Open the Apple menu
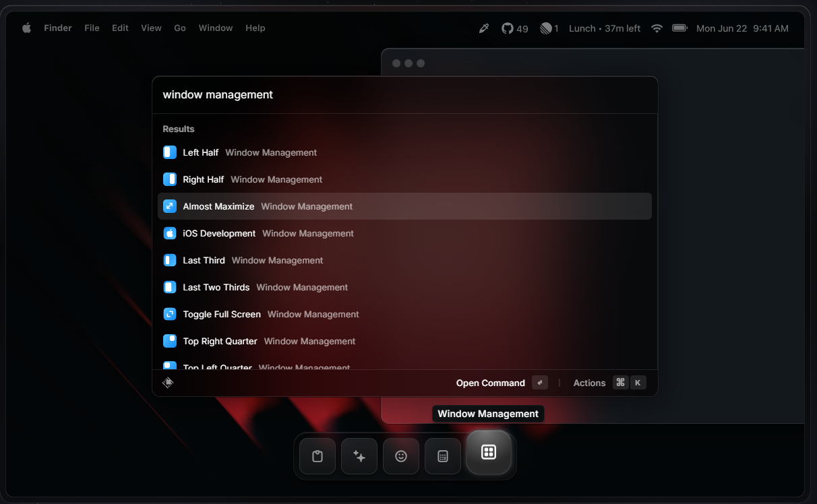 pos(26,28)
